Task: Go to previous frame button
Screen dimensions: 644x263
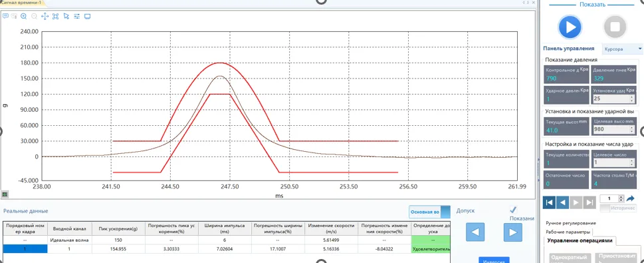Action: click(x=563, y=202)
